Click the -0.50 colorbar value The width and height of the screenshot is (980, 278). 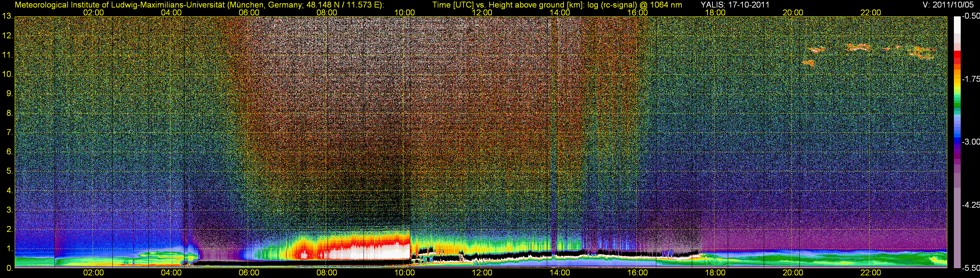tap(971, 16)
